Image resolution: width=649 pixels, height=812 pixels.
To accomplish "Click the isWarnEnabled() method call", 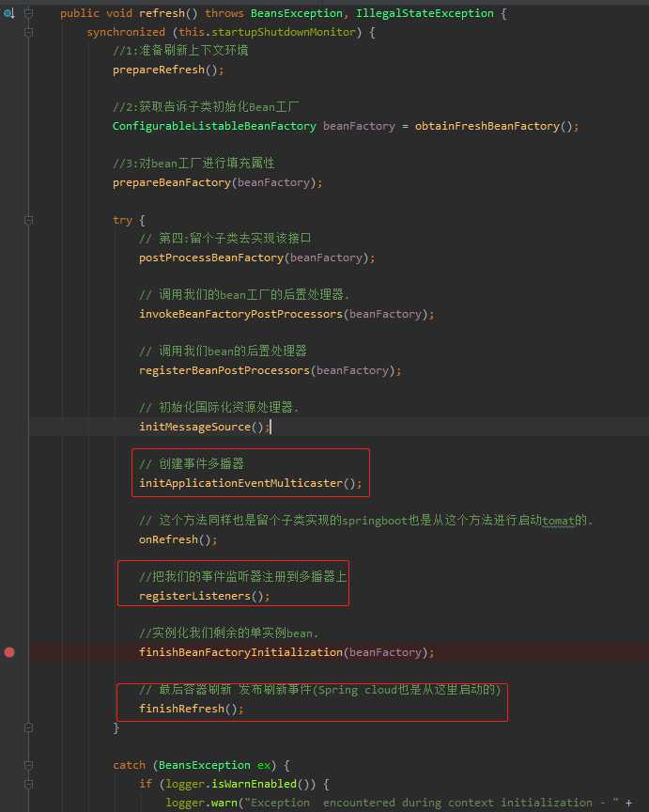I will [260, 784].
